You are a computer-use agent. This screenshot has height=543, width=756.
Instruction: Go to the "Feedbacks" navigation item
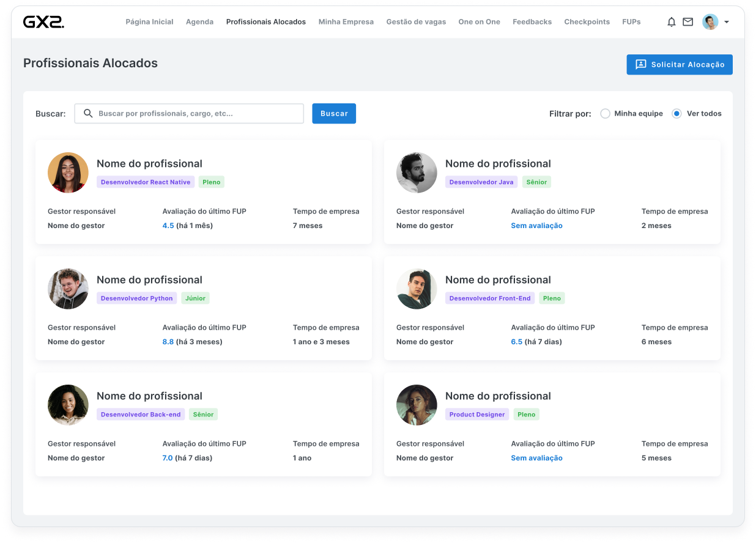[x=532, y=22]
